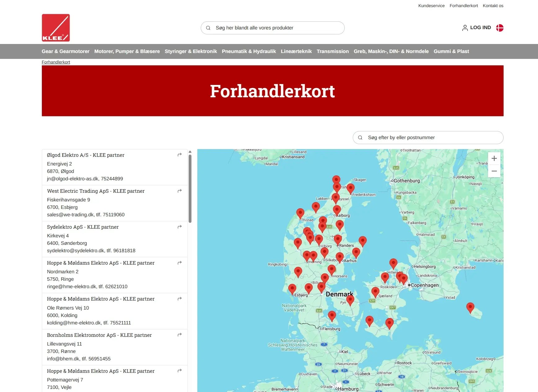Open Kontakt os page
538x392 pixels.
tap(493, 6)
